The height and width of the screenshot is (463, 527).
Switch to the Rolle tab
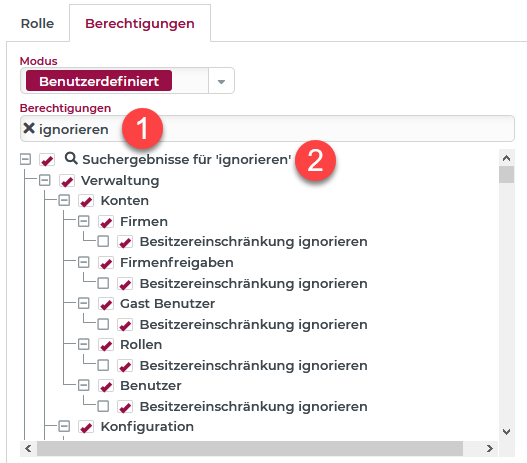pyautogui.click(x=37, y=24)
